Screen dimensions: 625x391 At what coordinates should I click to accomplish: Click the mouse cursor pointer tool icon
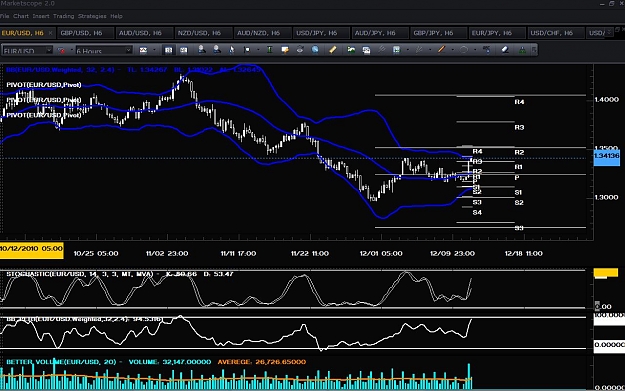coord(232,50)
